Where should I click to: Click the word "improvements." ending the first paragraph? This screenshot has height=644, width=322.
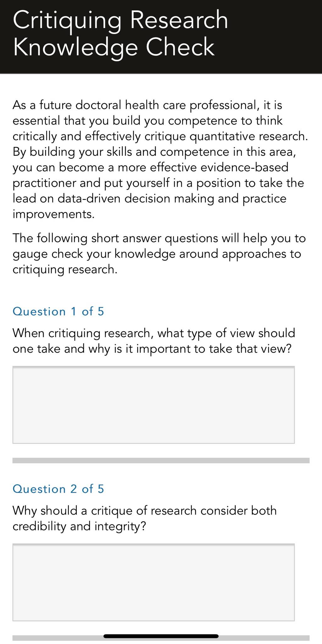(x=53, y=215)
